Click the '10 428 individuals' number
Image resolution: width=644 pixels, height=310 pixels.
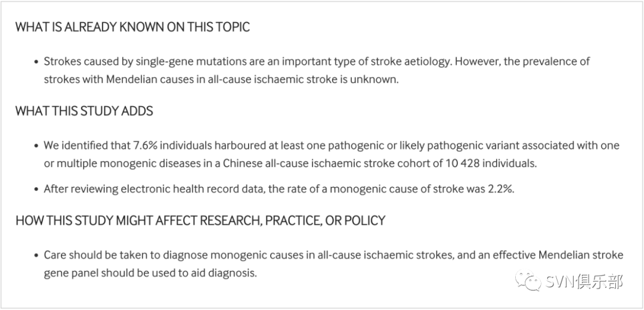(x=491, y=163)
